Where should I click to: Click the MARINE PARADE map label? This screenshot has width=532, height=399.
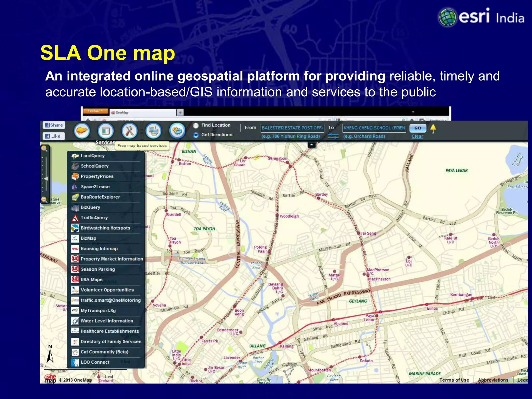(425, 374)
